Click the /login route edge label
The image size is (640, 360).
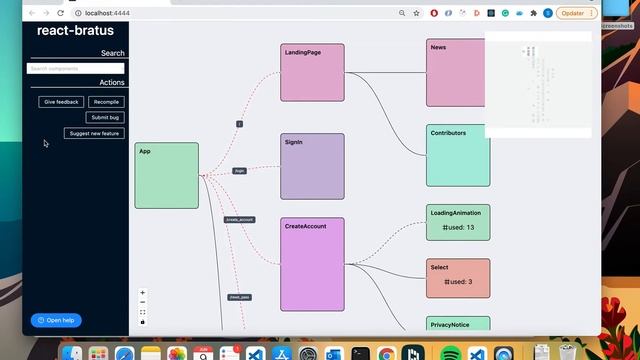pyautogui.click(x=240, y=171)
